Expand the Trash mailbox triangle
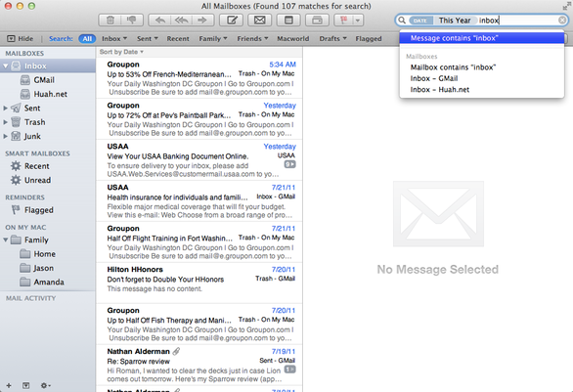Image resolution: width=573 pixels, height=392 pixels. click(x=6, y=122)
